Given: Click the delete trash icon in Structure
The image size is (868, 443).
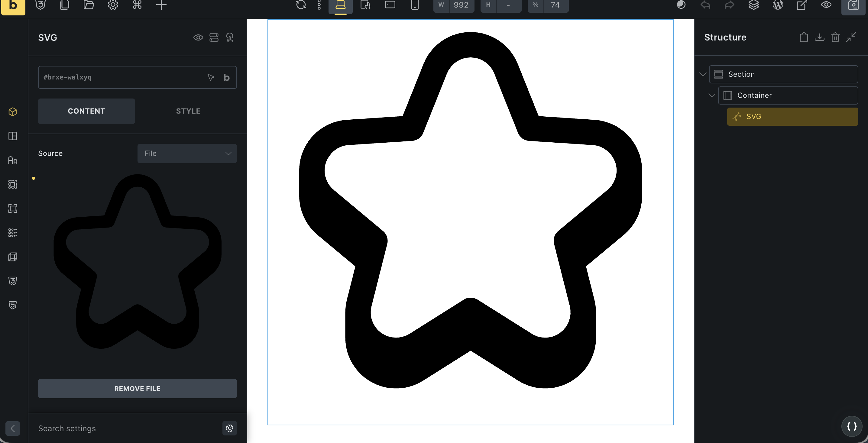Looking at the screenshot, I should [x=835, y=37].
